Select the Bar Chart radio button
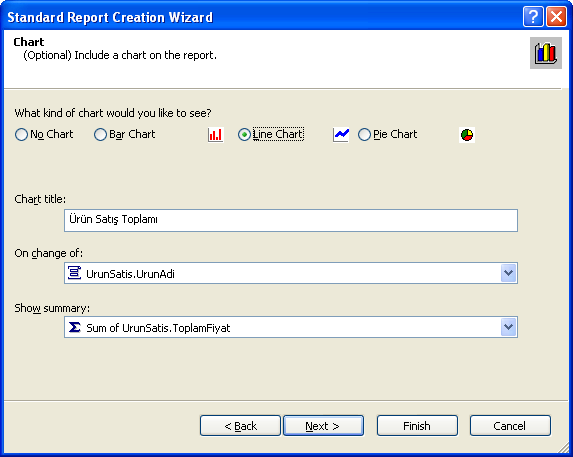Image resolution: width=573 pixels, height=457 pixels. [100, 134]
